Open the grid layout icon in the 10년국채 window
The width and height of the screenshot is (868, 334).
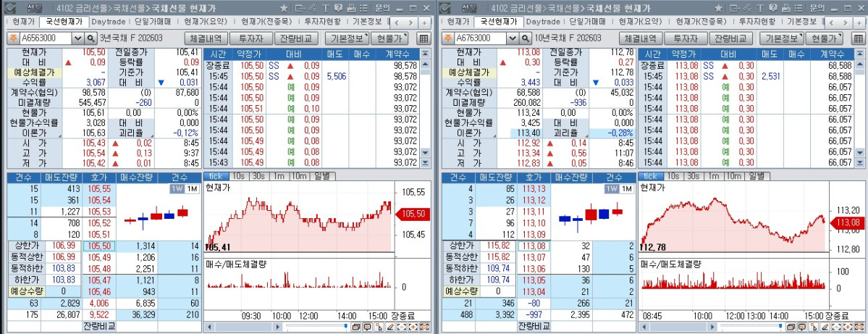coord(858,38)
